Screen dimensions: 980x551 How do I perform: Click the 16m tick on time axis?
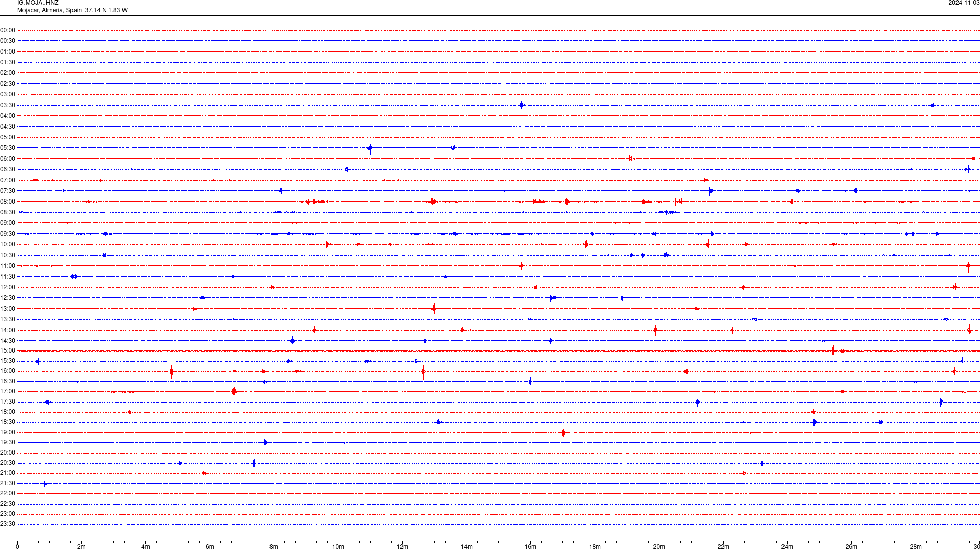coord(531,547)
